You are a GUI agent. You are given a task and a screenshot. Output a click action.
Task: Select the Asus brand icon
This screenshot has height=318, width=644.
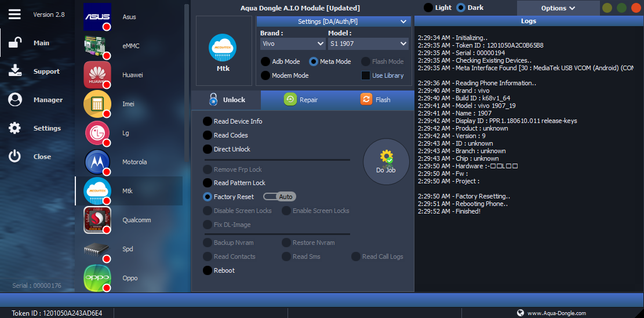point(97,17)
